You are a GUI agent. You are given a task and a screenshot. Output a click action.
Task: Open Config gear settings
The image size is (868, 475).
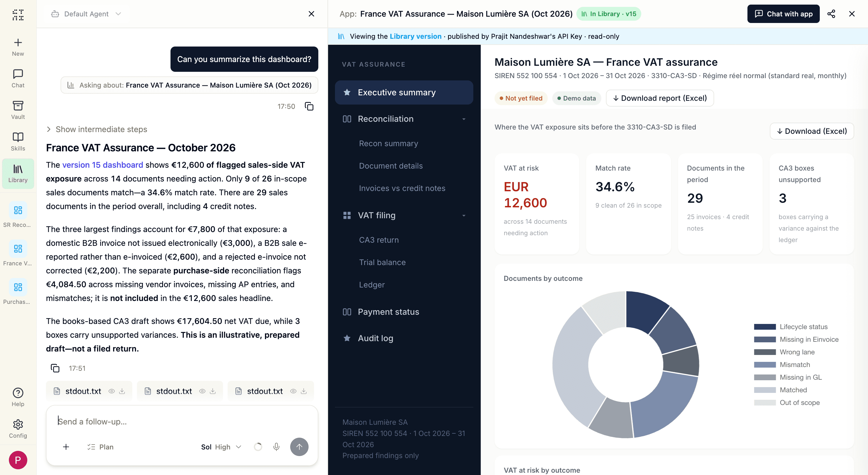[x=18, y=424]
